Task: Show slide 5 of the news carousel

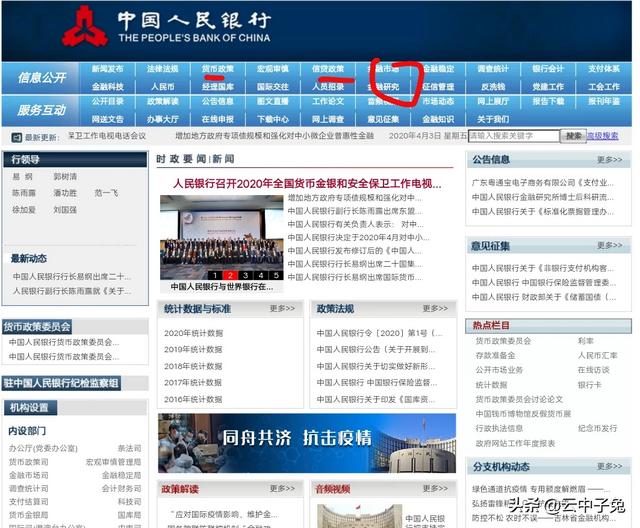Action: tap(276, 275)
